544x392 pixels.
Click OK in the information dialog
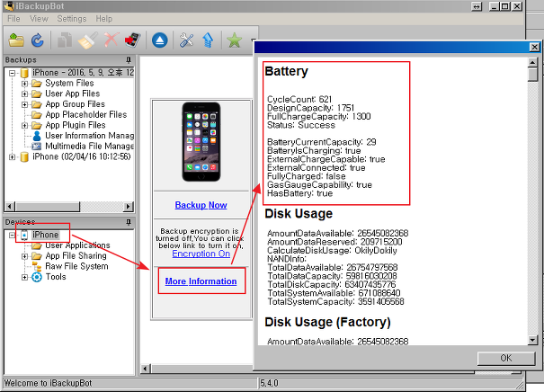click(506, 359)
